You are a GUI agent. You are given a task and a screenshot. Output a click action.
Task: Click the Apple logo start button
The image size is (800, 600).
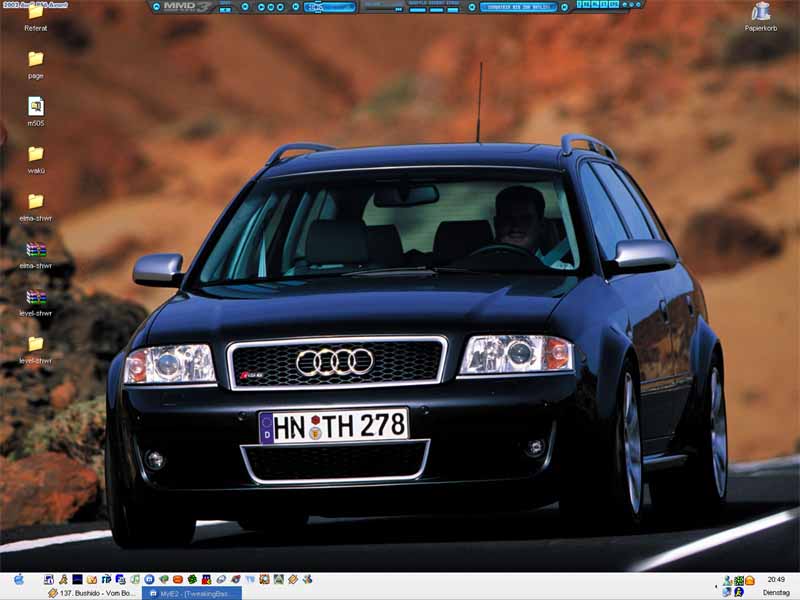19,580
